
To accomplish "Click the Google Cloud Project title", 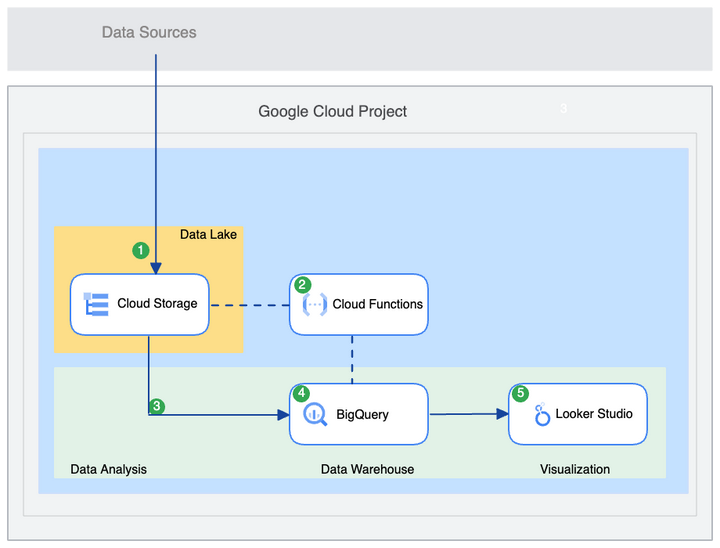I will tap(332, 111).
